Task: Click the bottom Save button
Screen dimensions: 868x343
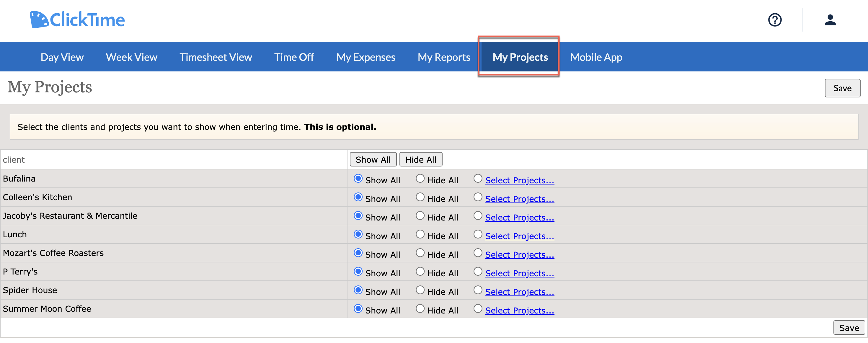Action: [x=849, y=328]
